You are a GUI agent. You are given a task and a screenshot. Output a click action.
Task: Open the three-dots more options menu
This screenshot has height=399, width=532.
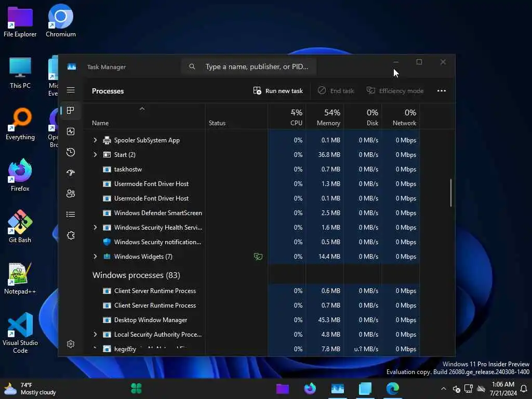(x=442, y=90)
